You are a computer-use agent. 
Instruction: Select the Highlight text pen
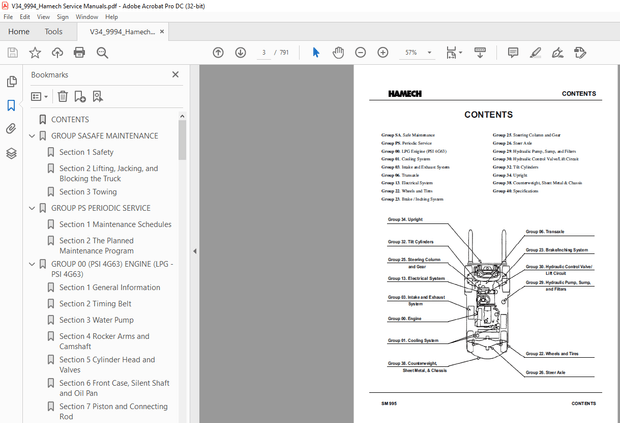(x=535, y=53)
